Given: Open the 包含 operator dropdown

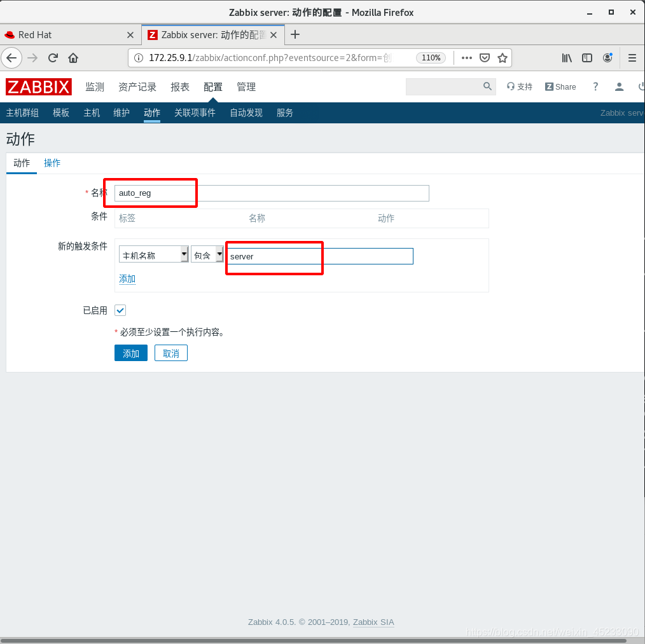Looking at the screenshot, I should coord(207,254).
